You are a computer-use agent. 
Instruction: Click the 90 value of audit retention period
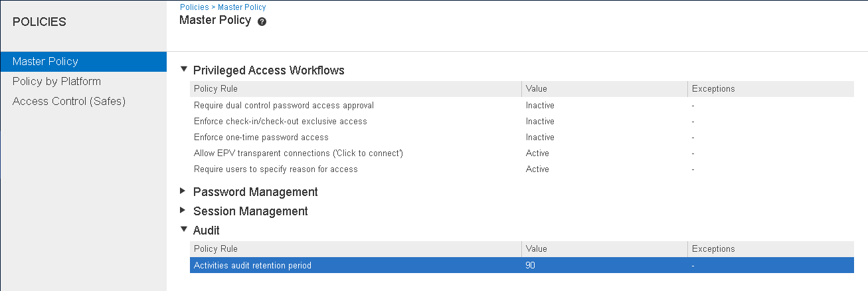pos(531,265)
